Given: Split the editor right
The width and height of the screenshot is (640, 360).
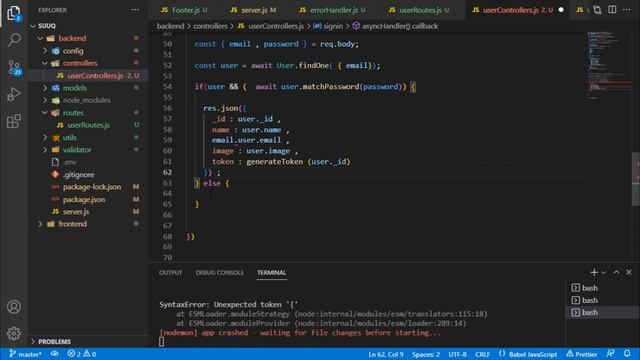Looking at the screenshot, I should [612, 10].
